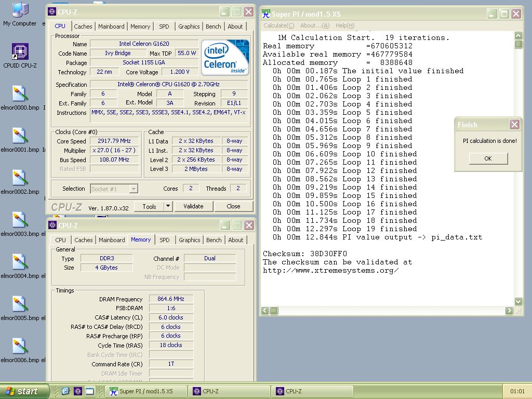This screenshot has width=532, height=399.
Task: Switch to second CPU-Z taskbar item
Action: coord(312,391)
